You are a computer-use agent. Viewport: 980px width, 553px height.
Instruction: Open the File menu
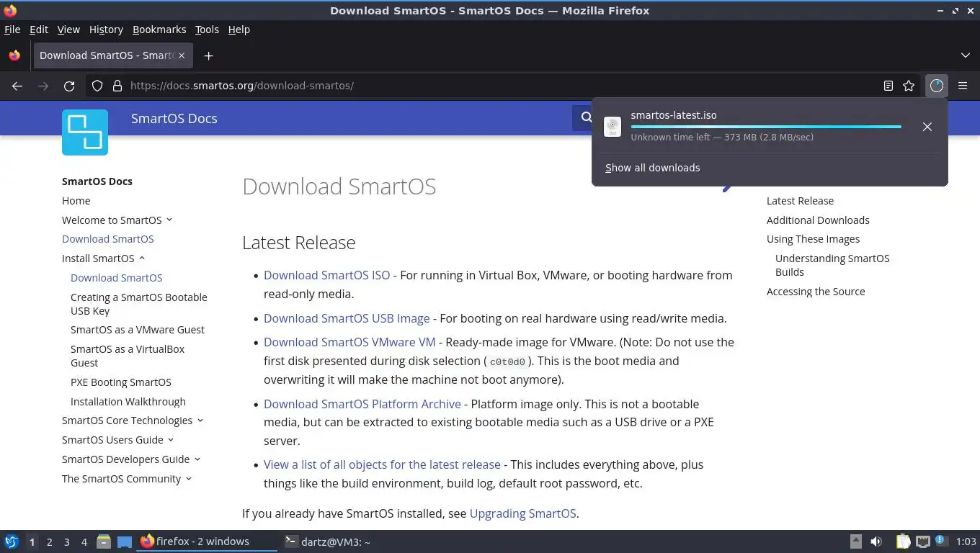(12, 30)
